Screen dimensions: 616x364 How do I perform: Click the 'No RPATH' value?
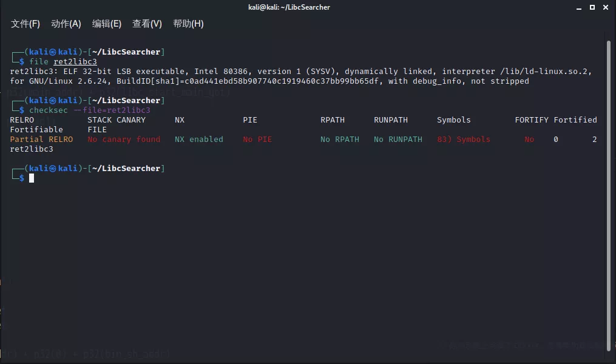pos(340,140)
